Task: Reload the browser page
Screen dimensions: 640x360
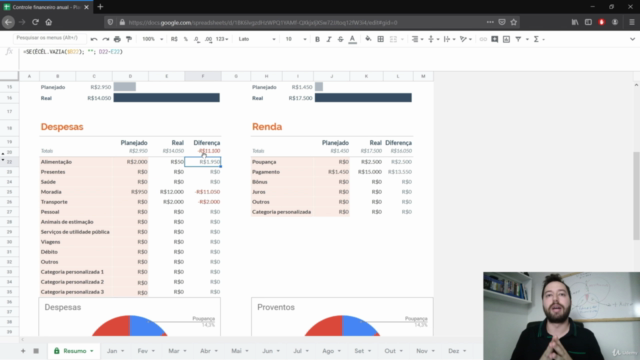Action: (x=36, y=22)
